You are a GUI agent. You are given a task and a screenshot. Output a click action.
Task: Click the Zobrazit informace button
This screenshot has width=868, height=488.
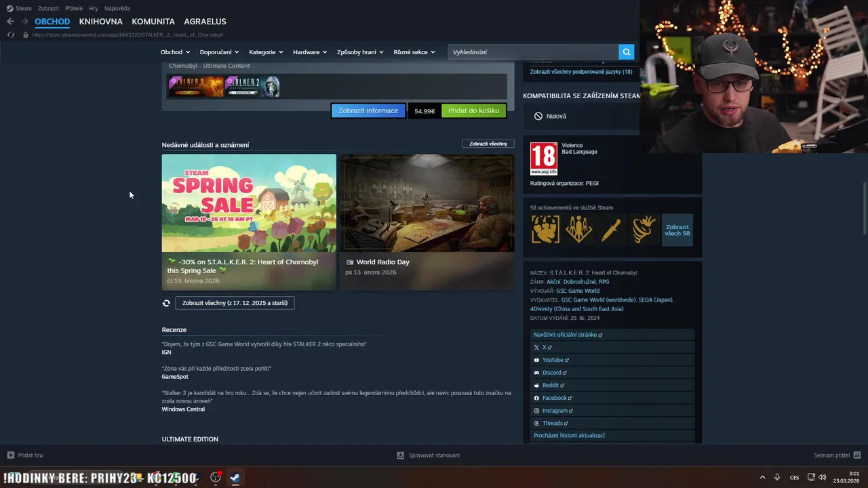(368, 110)
